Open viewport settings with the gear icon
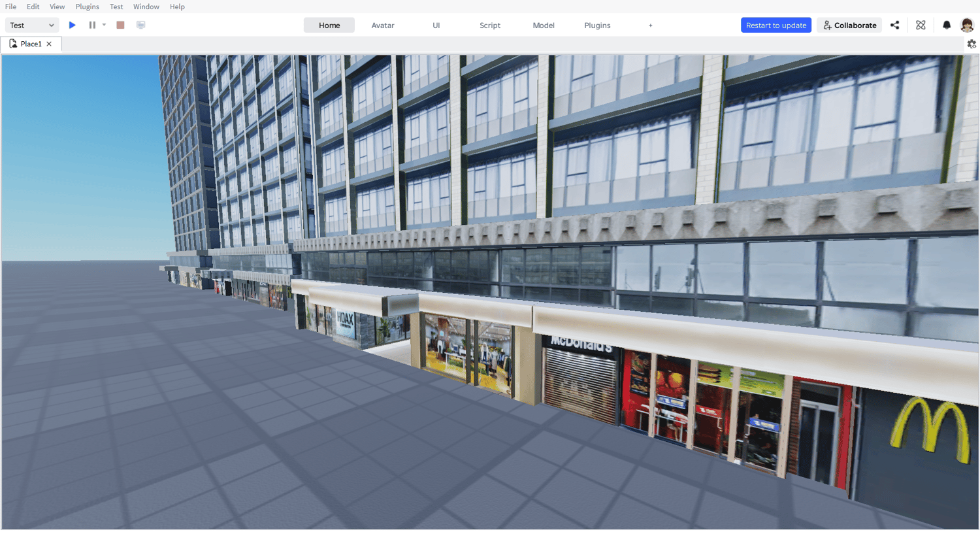 (x=972, y=44)
